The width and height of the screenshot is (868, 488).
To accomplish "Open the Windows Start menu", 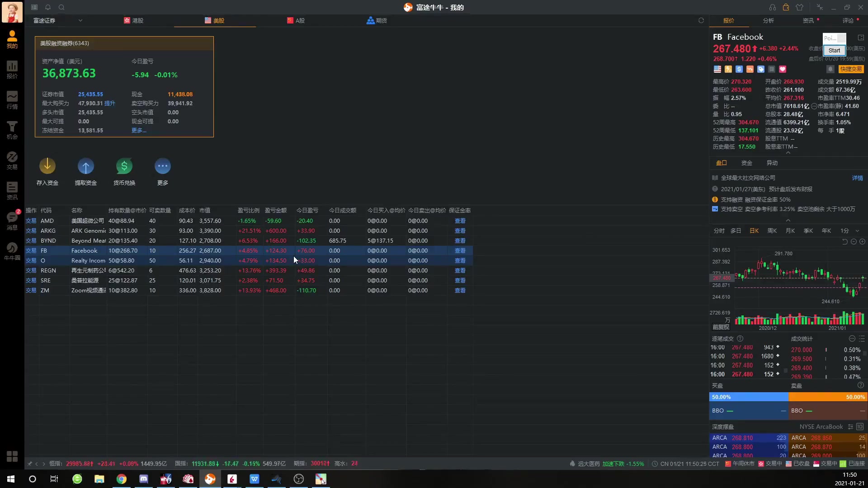I will tap(11, 479).
